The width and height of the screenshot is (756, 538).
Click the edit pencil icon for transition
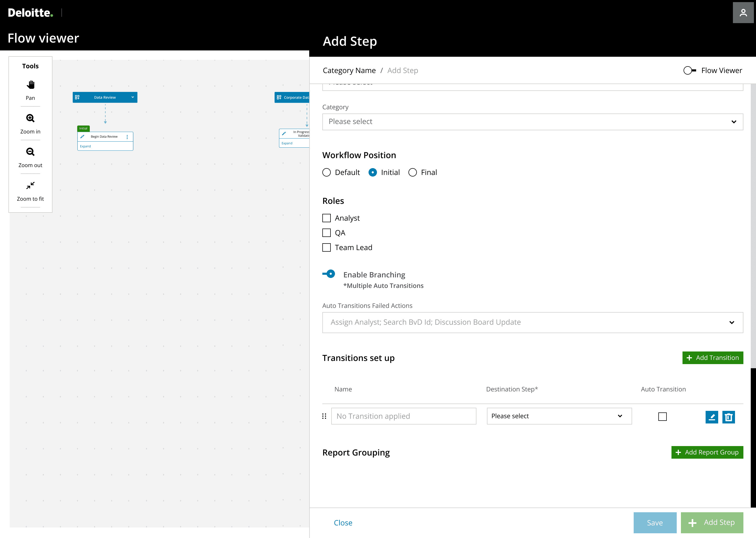(x=712, y=417)
